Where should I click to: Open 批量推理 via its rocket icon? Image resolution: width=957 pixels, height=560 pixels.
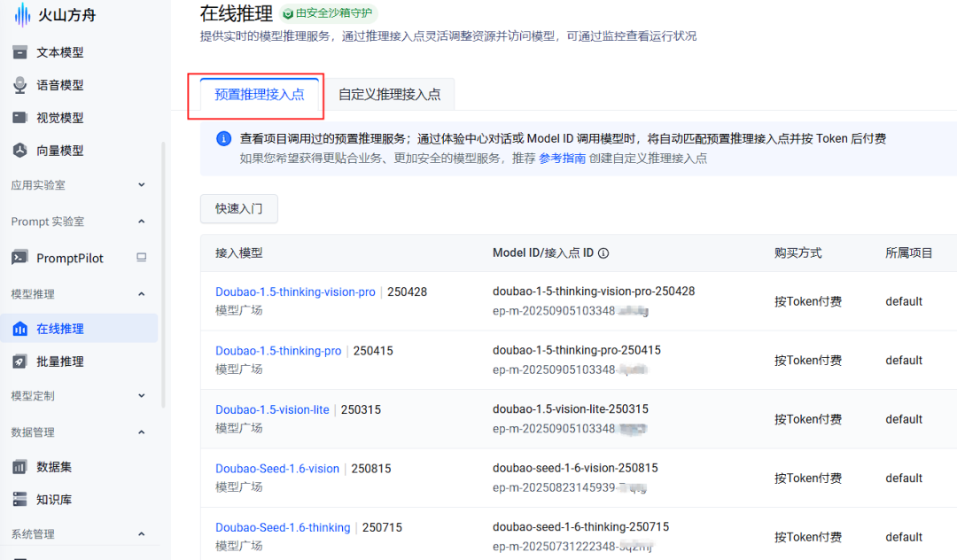(x=19, y=362)
